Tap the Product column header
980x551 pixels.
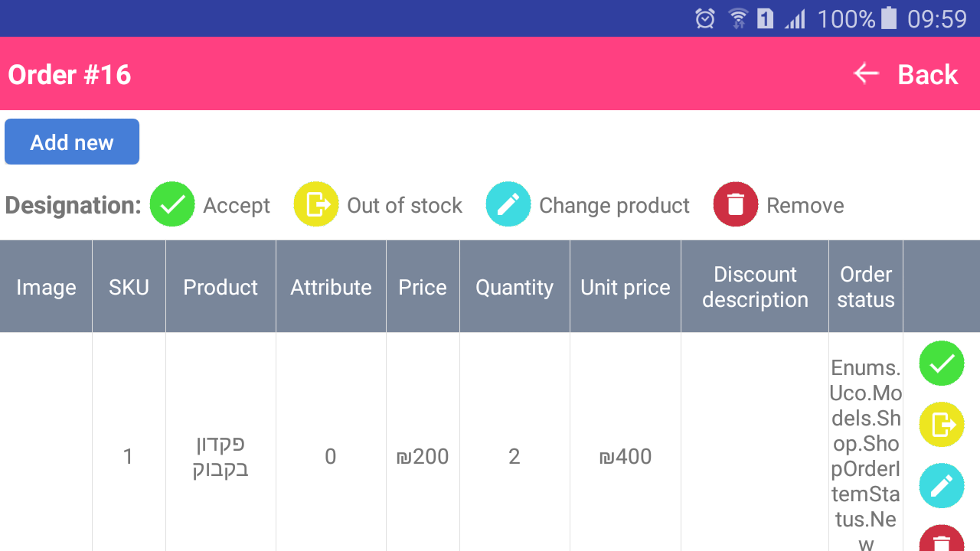point(220,287)
